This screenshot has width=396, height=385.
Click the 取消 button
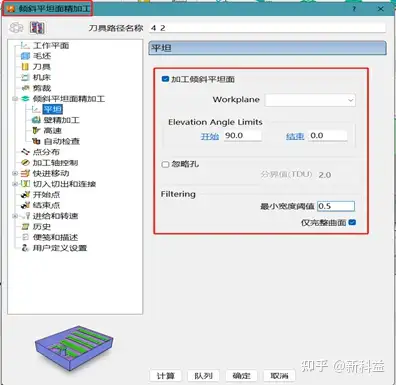click(x=279, y=376)
